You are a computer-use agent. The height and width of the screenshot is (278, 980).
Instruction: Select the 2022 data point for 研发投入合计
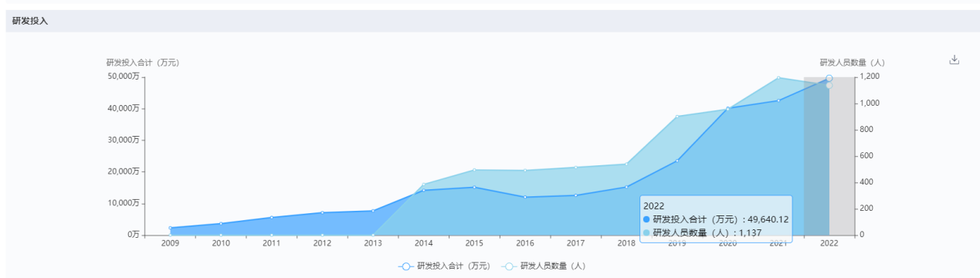click(x=829, y=78)
